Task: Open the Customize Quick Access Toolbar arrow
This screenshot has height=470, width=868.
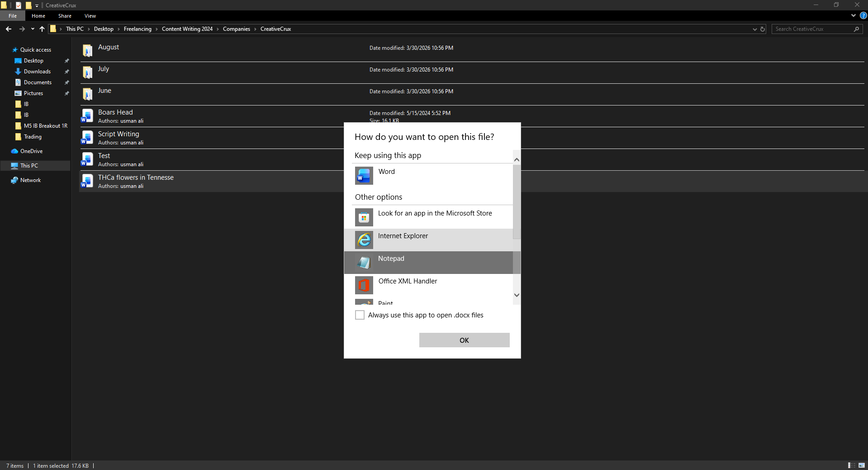Action: tap(37, 5)
